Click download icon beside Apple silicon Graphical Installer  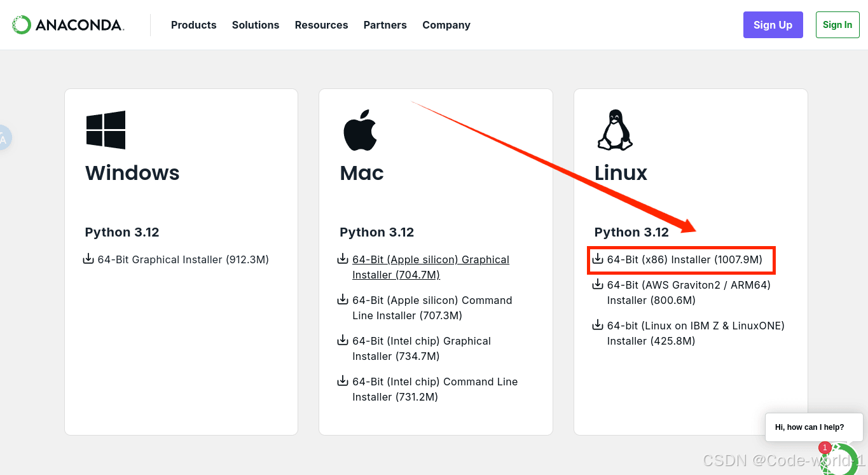[343, 259]
